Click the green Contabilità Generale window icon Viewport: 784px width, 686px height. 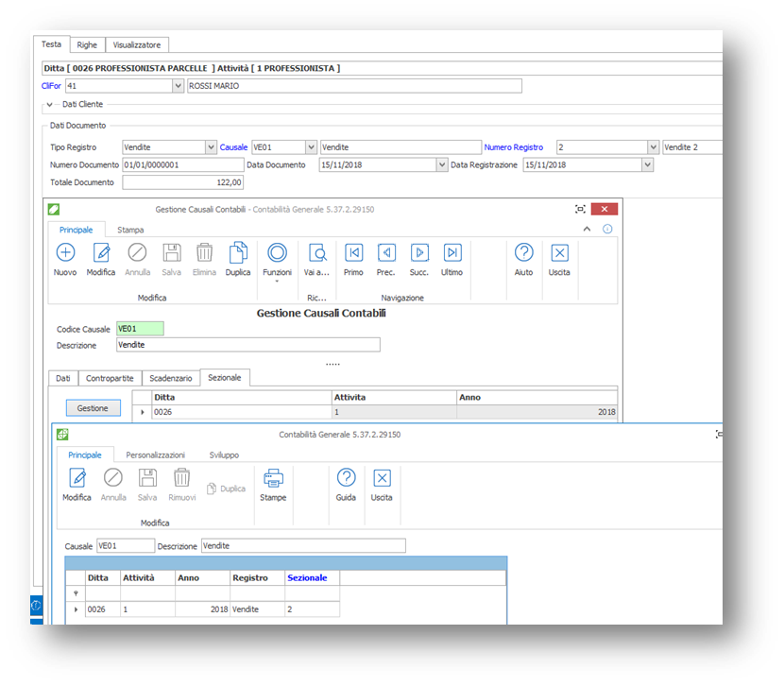coord(62,435)
